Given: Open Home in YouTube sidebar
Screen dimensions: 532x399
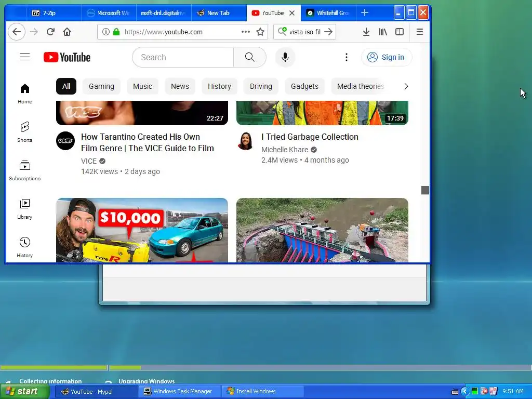Looking at the screenshot, I should point(25,94).
